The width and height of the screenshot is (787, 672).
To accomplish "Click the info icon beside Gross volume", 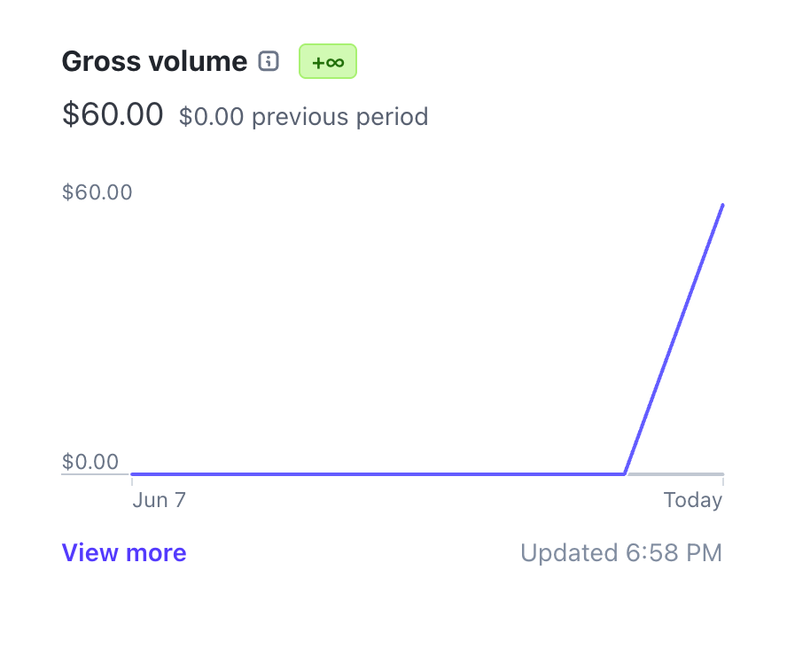I will [x=269, y=61].
